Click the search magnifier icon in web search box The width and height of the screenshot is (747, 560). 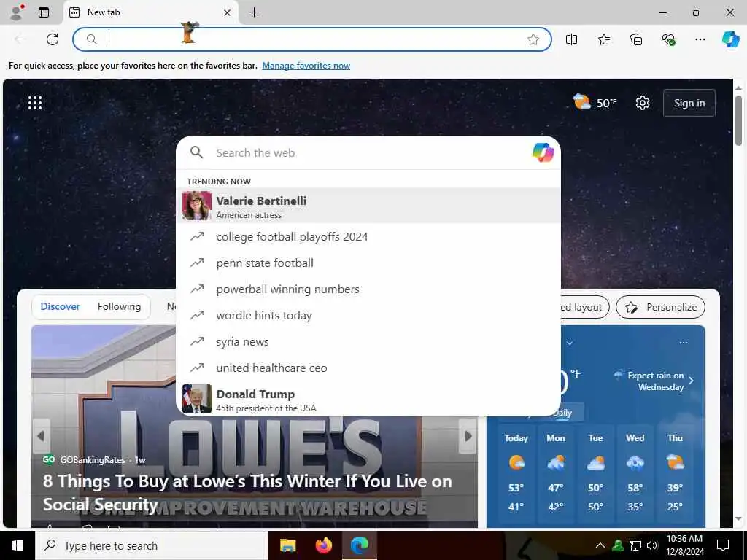pos(197,152)
